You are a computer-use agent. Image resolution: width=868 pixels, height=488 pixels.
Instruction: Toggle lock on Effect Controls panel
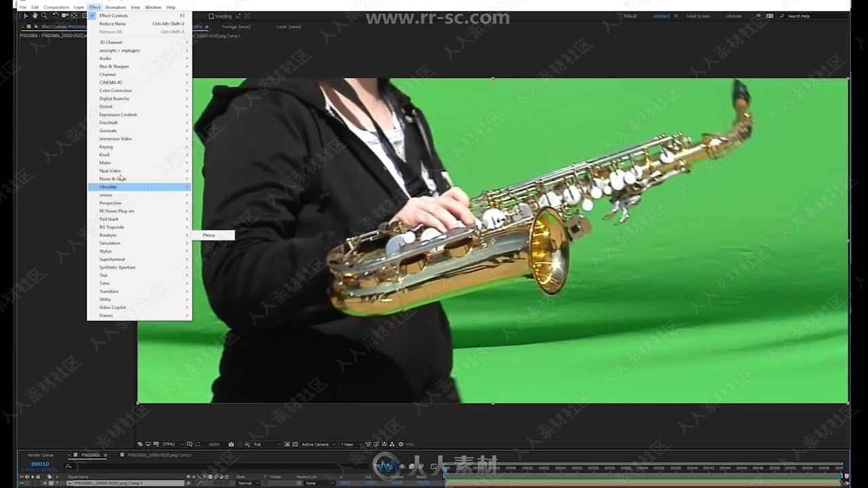click(x=36, y=26)
